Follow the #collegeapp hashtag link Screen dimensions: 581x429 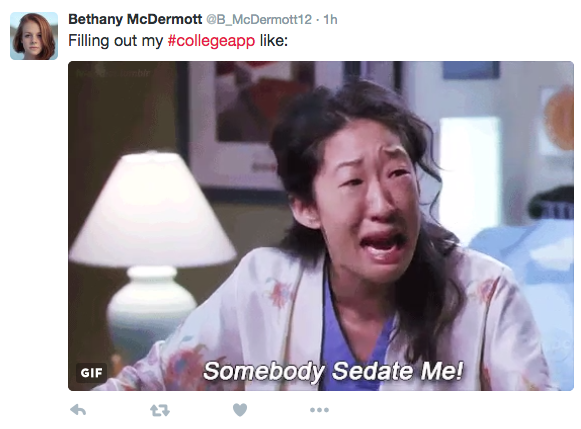click(x=211, y=41)
